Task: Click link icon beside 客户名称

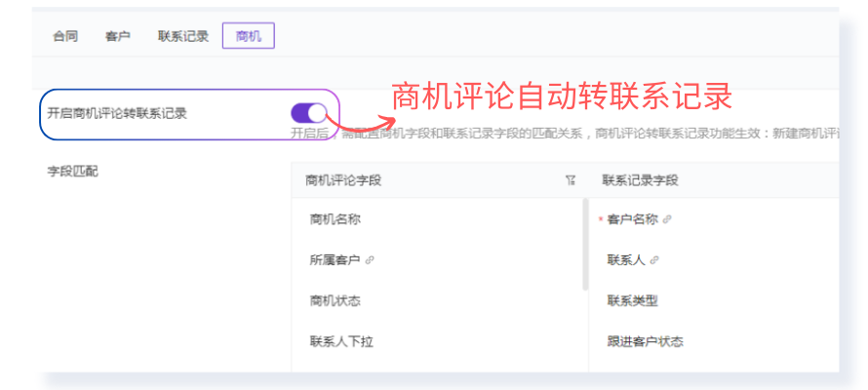Action: [667, 220]
